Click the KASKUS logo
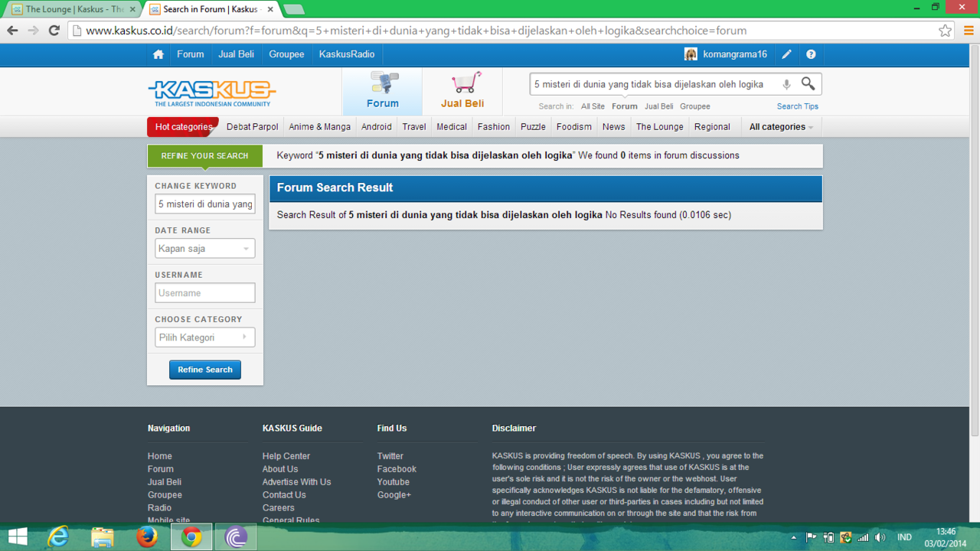980x551 pixels. tap(211, 93)
